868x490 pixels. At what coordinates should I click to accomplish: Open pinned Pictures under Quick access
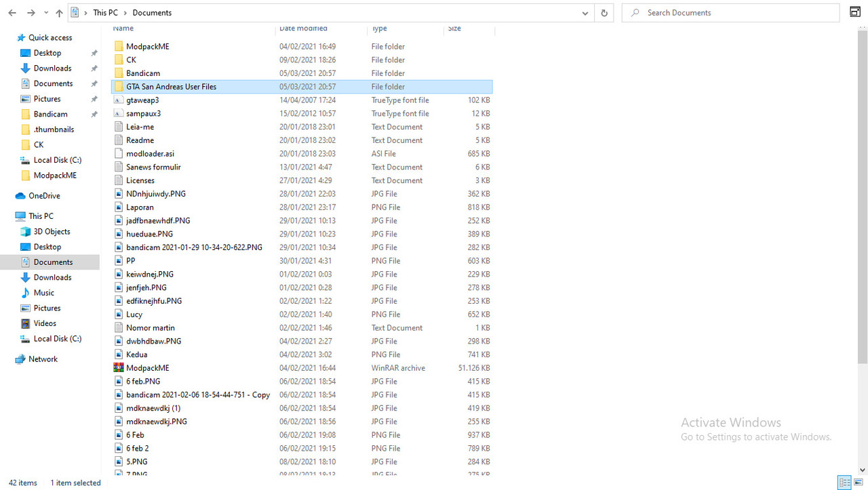pyautogui.click(x=47, y=99)
